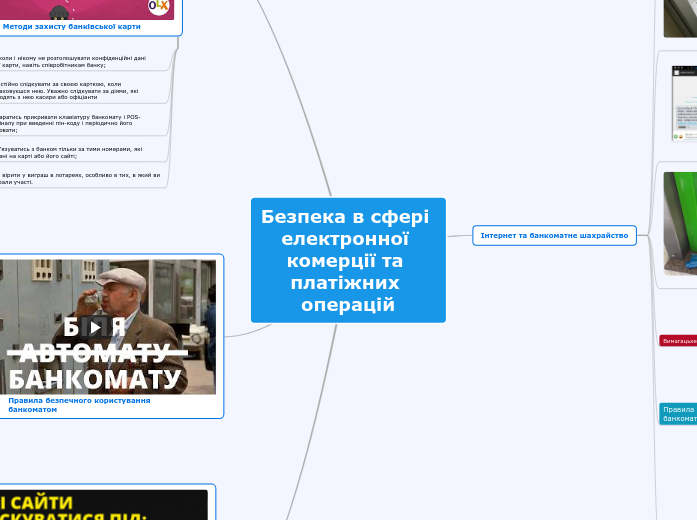This screenshot has width=697, height=520.
Task: Click the 'БАНКОМАТУ' text on video thumbnail
Action: [95, 379]
